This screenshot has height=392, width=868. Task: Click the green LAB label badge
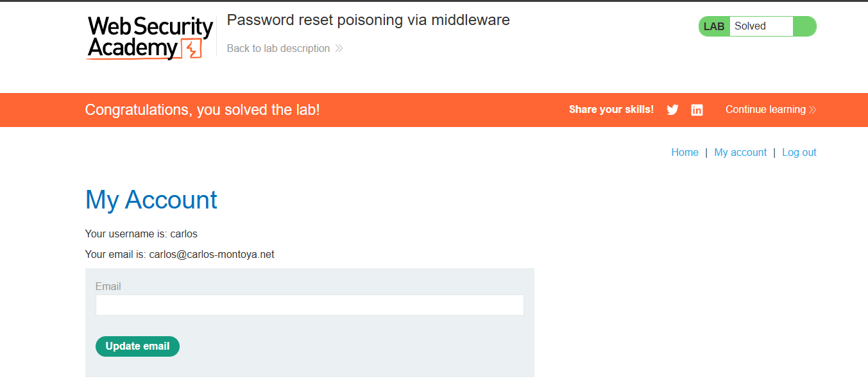point(714,26)
